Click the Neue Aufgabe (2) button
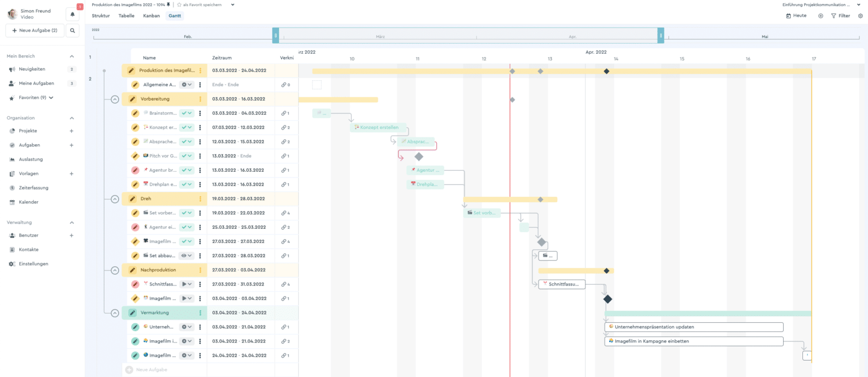The height and width of the screenshot is (377, 868). coord(34,31)
